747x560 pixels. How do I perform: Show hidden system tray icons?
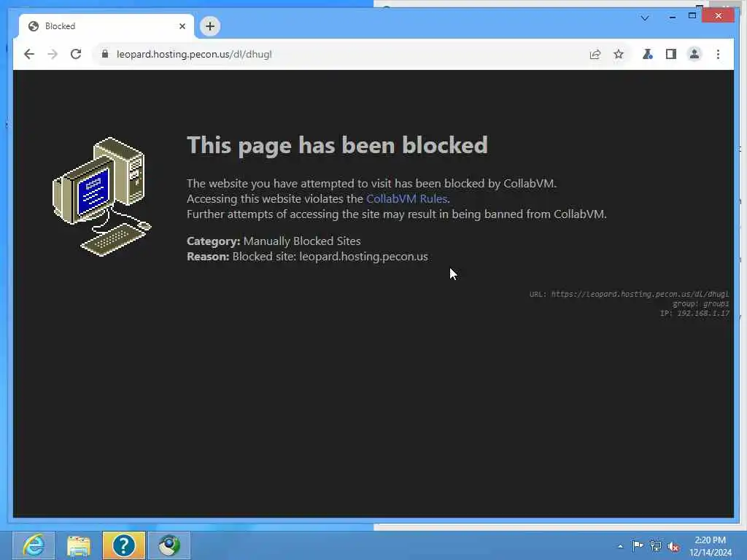coord(620,546)
